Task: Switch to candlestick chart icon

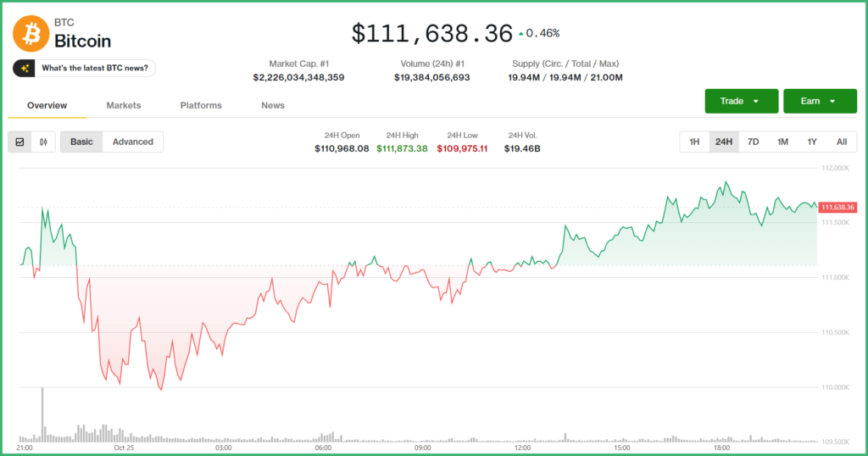Action: 43,142
